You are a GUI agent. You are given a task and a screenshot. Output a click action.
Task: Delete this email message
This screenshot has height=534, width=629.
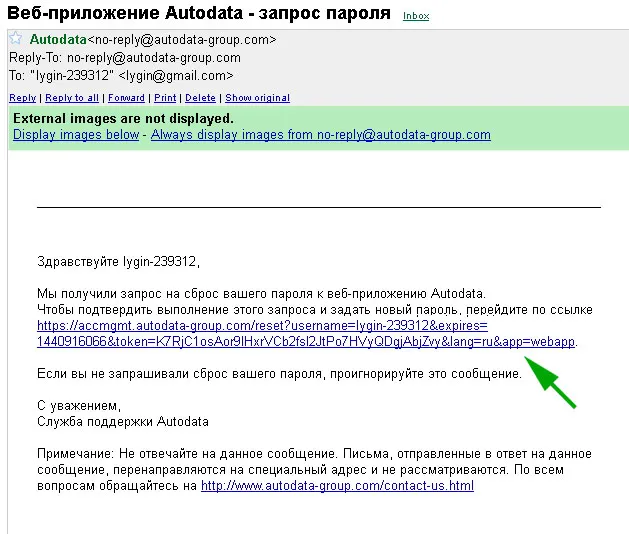point(200,98)
